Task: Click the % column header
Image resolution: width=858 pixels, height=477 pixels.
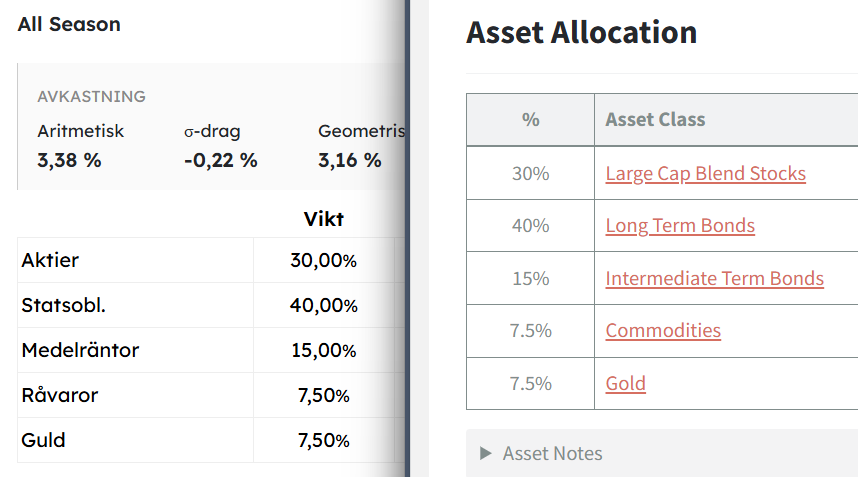Action: [530, 120]
